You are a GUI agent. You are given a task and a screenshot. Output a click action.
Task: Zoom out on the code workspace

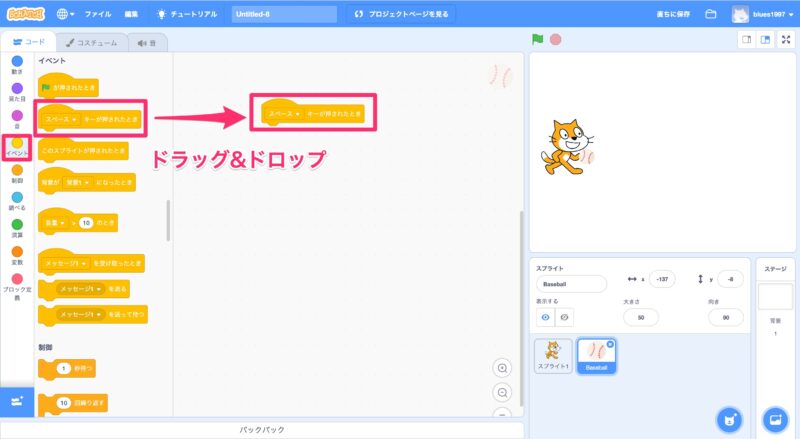click(x=502, y=392)
